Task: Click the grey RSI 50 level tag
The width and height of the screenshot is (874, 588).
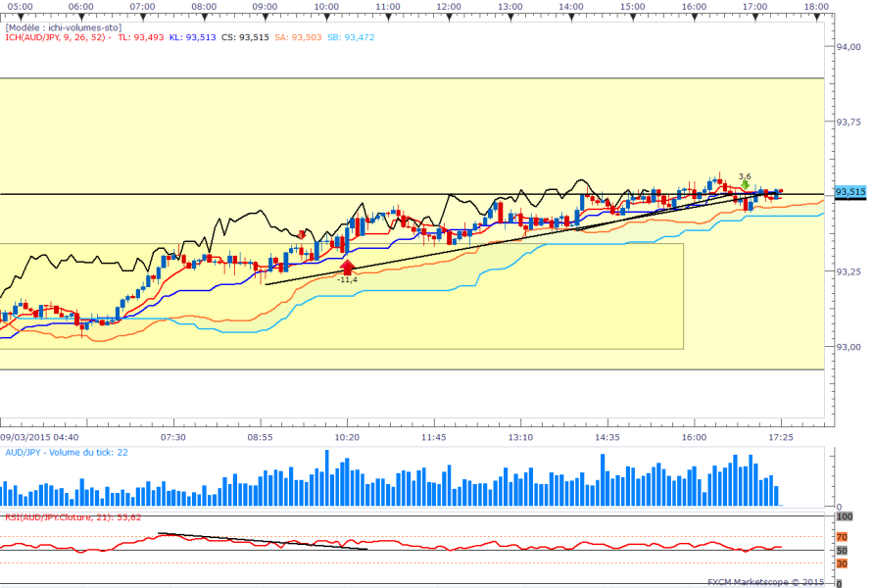Action: pyautogui.click(x=841, y=551)
